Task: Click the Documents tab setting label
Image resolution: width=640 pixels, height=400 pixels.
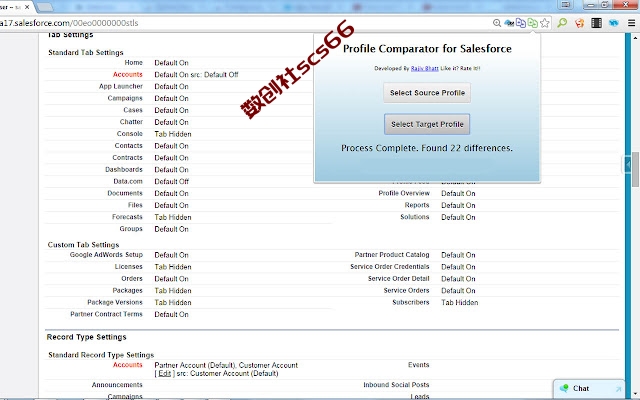Action: 125,193
